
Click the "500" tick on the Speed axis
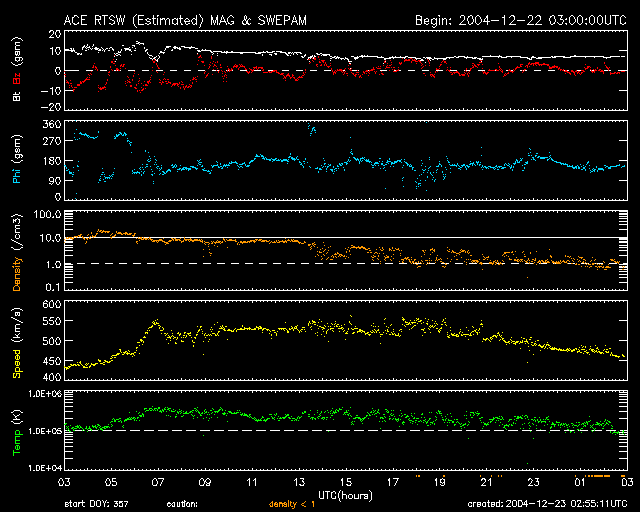[52, 341]
